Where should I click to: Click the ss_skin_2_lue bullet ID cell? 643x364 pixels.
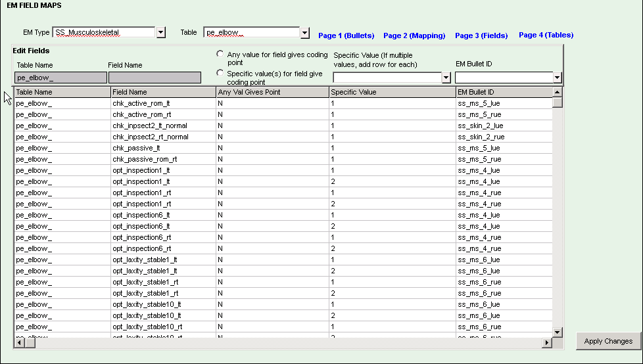504,125
